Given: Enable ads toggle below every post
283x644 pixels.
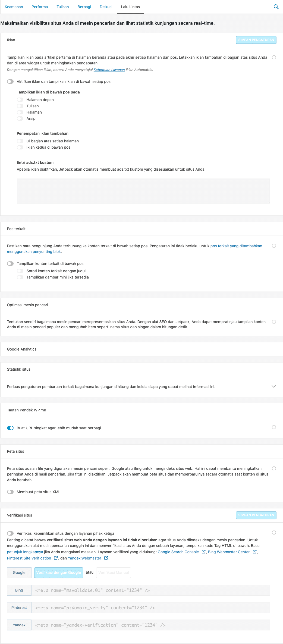Looking at the screenshot, I should 10,82.
